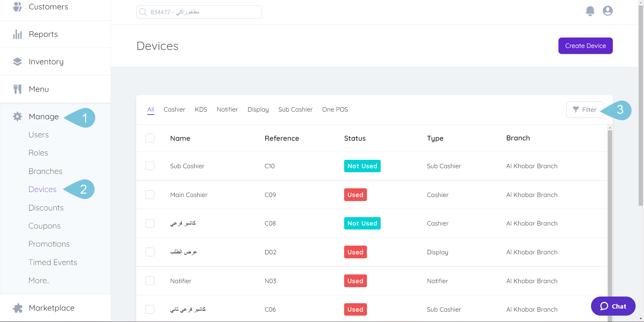Viewport: 644px width, 322px height.
Task: Click the Name column header
Action: pos(180,138)
